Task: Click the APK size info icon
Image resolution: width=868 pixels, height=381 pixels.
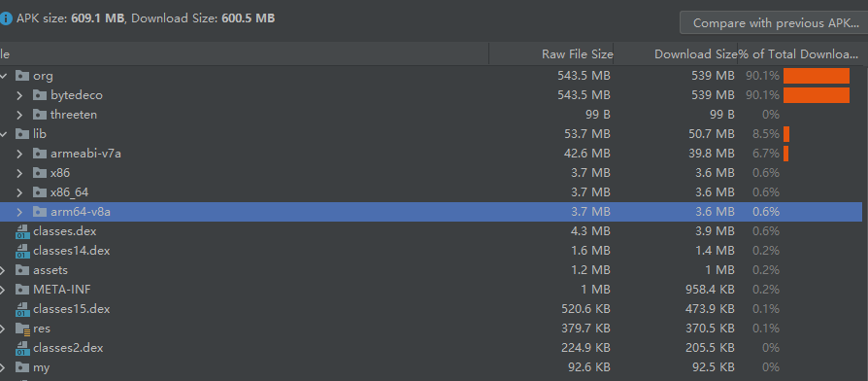Action: point(5,18)
